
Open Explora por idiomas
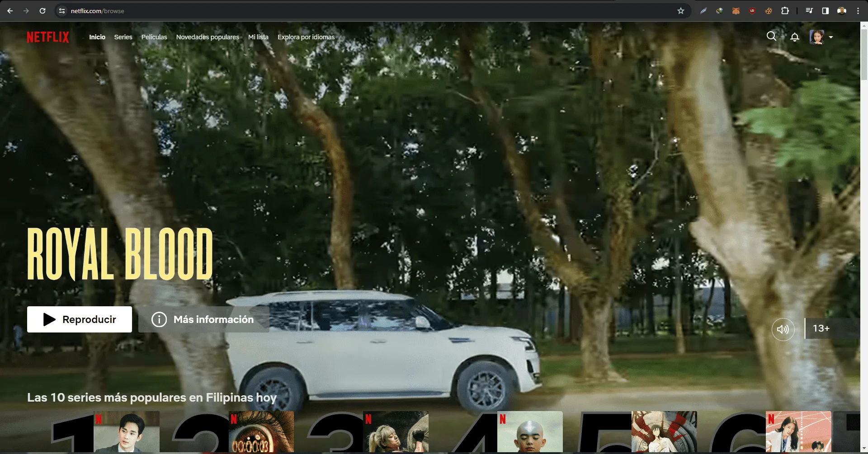pos(306,37)
